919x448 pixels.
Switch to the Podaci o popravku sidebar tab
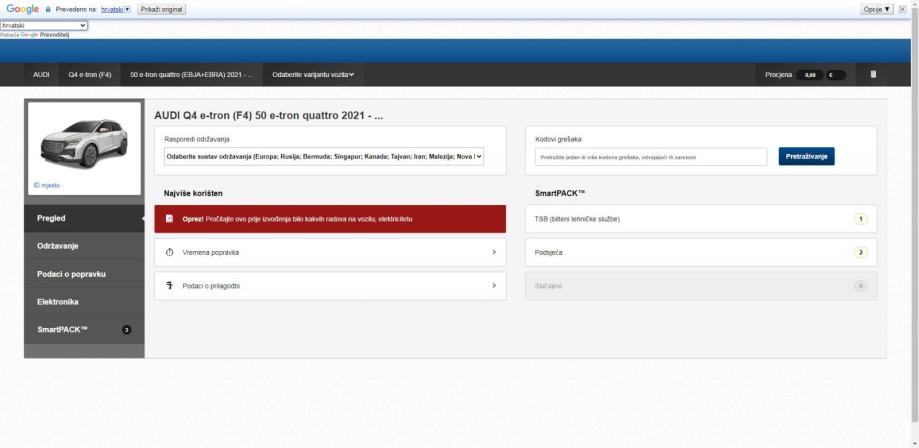point(84,274)
